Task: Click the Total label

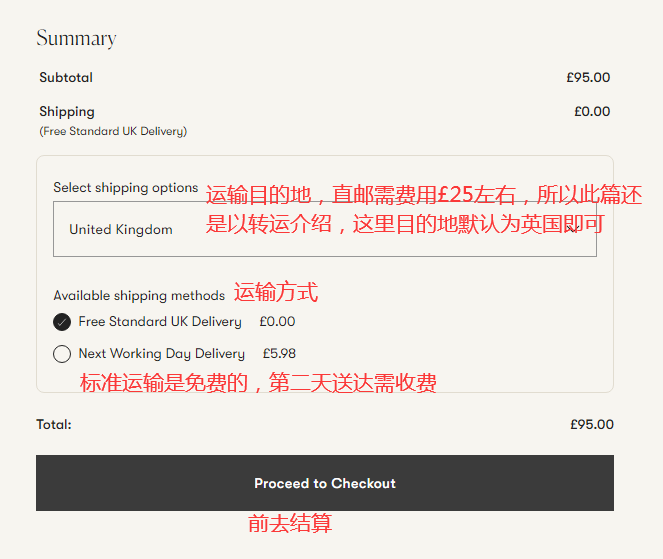Action: pos(54,424)
